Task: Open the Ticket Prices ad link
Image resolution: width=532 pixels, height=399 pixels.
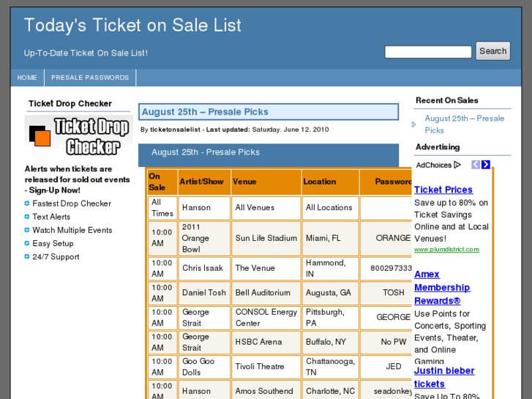Action: pyautogui.click(x=443, y=190)
